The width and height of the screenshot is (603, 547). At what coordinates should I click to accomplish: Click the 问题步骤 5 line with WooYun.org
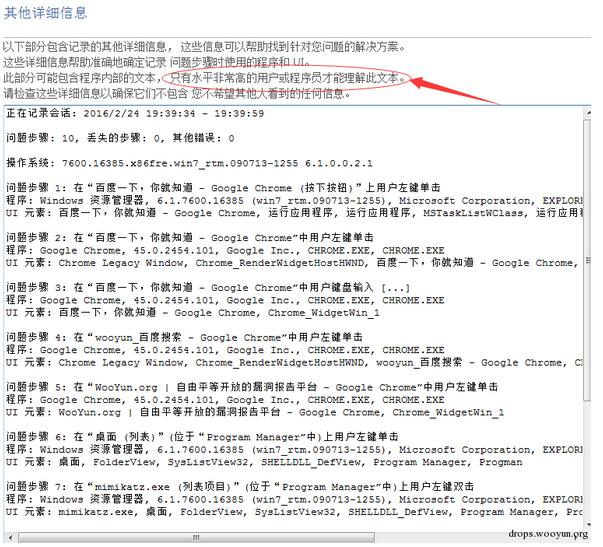point(252,387)
